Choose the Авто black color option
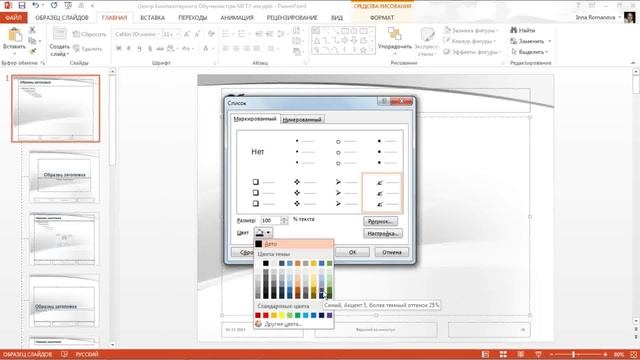 pos(293,244)
